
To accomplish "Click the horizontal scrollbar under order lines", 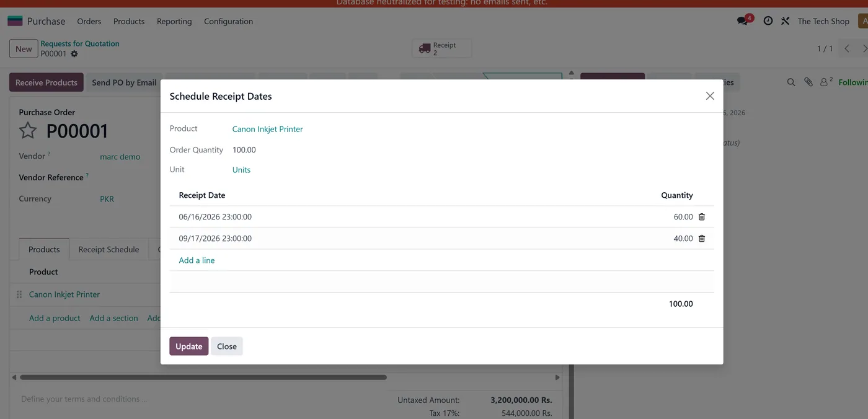I will (203, 377).
